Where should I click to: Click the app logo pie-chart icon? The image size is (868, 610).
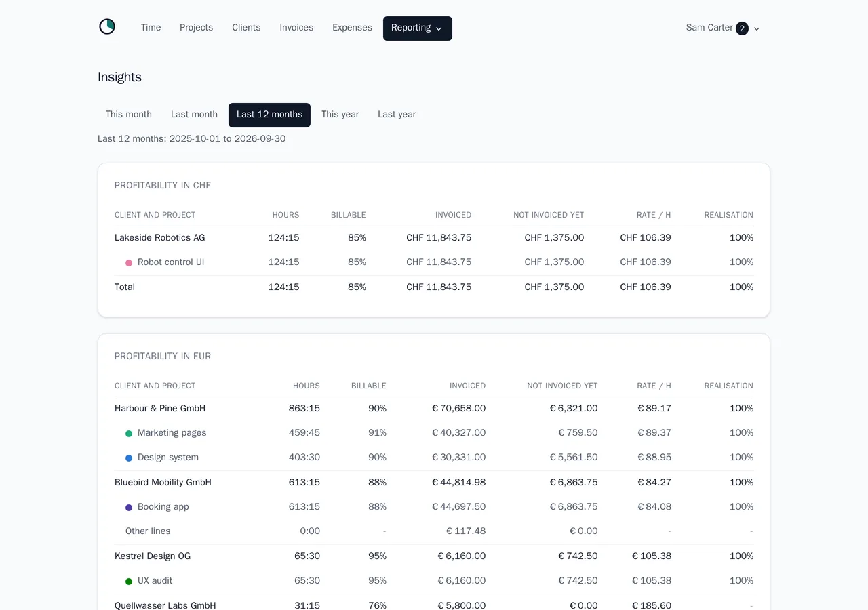tap(107, 27)
